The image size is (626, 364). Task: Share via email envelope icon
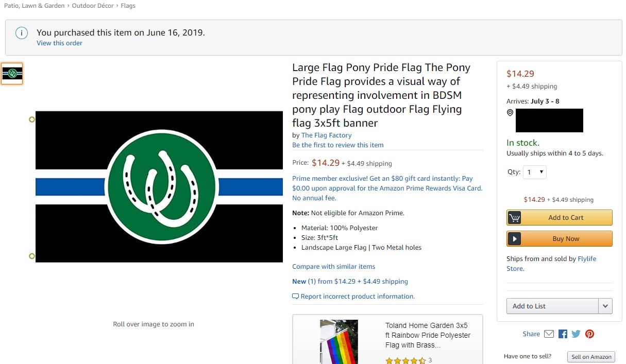549,334
